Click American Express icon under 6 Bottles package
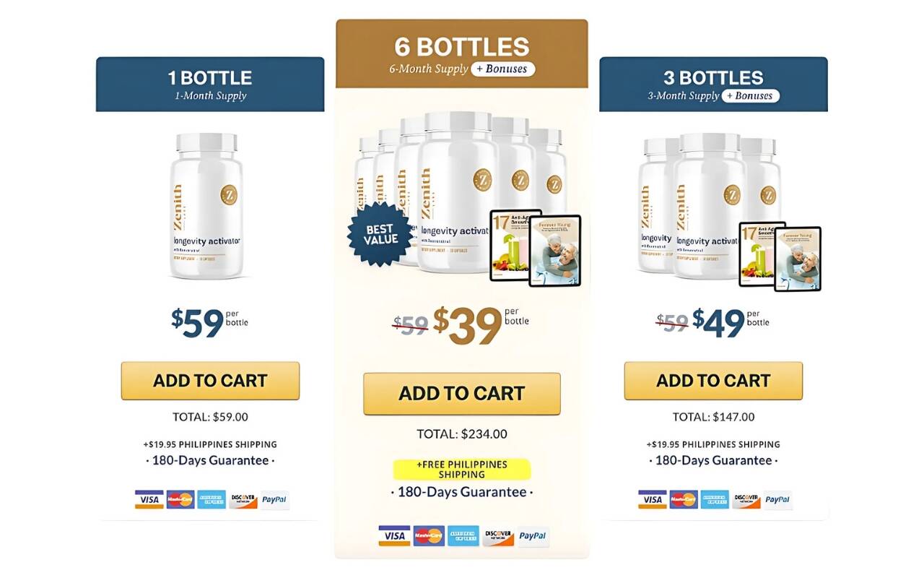Viewport: 924px width, 578px height. point(463,536)
